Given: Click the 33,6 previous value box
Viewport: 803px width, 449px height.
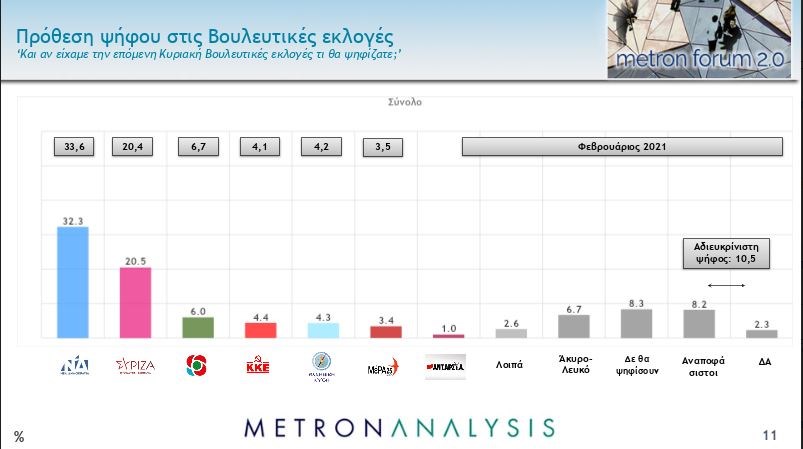Looking at the screenshot, I should [x=73, y=146].
